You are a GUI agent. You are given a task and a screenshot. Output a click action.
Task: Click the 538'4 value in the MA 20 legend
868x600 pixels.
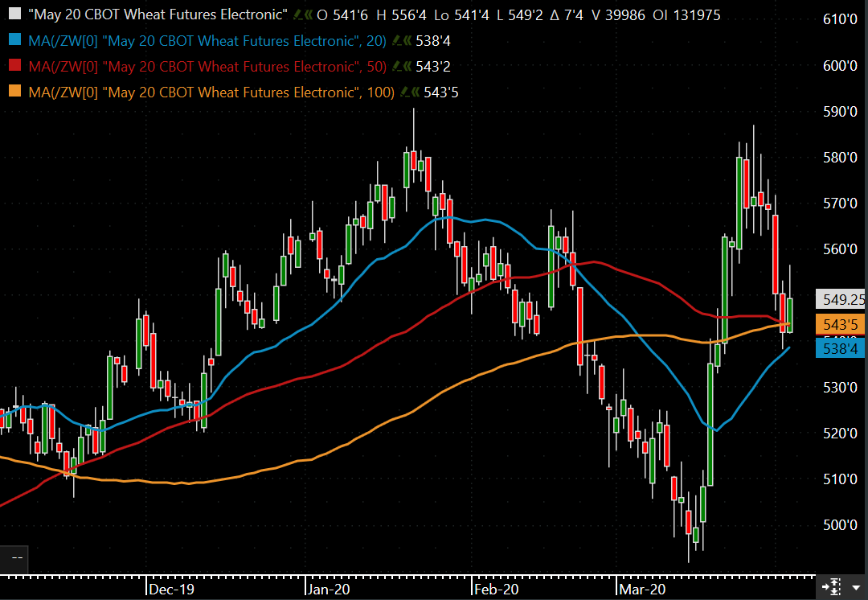click(433, 41)
